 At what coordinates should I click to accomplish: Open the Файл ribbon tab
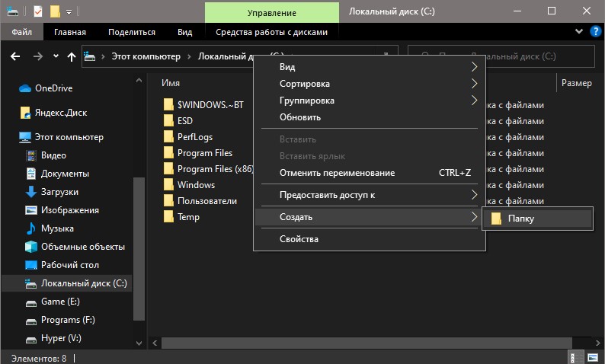point(21,32)
